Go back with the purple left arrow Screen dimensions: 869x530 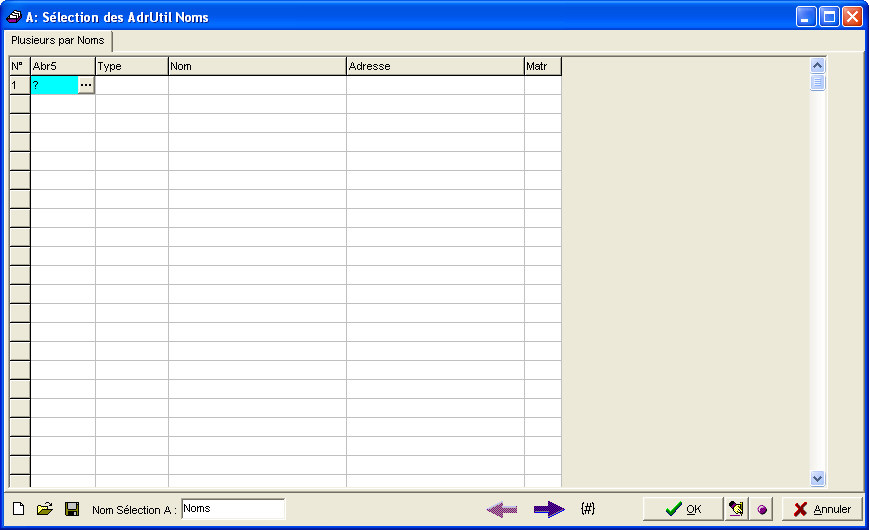(x=502, y=509)
